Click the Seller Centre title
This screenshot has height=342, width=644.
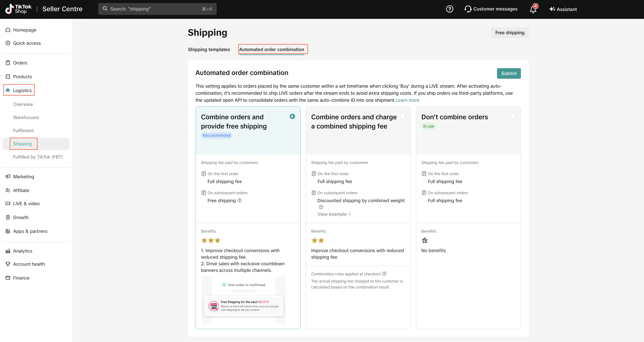point(62,9)
